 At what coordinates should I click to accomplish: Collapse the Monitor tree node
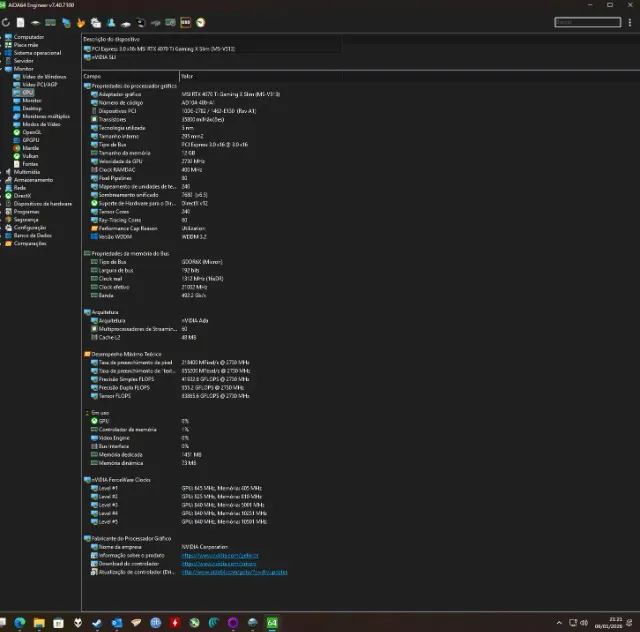tap(3, 68)
